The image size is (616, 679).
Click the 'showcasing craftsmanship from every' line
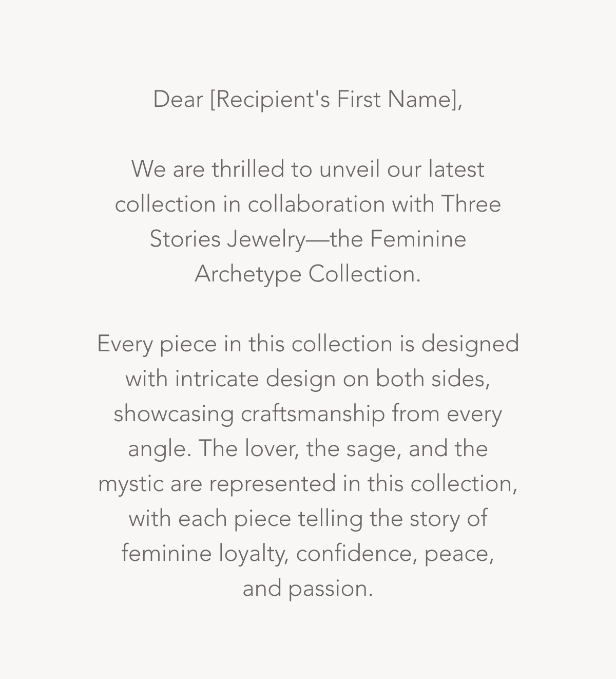click(x=308, y=414)
